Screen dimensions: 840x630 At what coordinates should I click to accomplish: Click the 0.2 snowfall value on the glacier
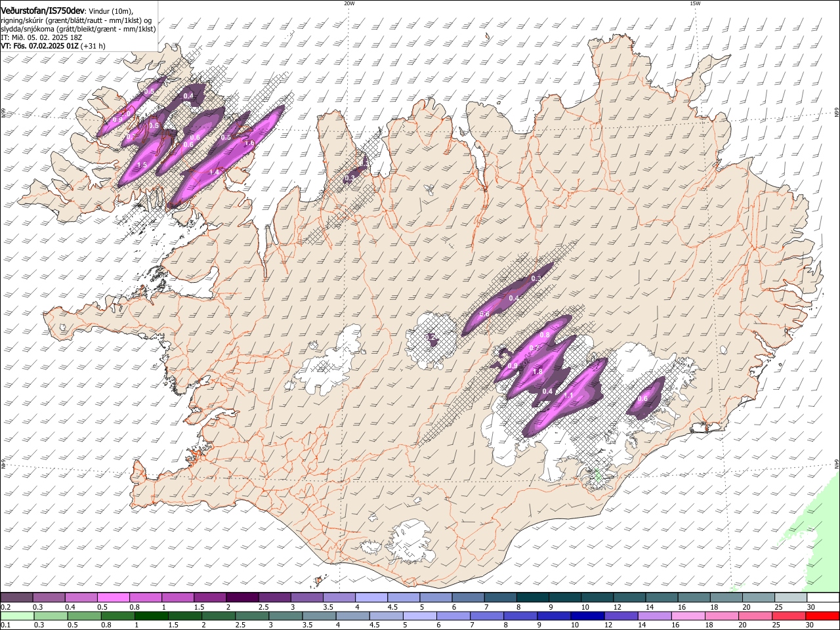(x=430, y=337)
